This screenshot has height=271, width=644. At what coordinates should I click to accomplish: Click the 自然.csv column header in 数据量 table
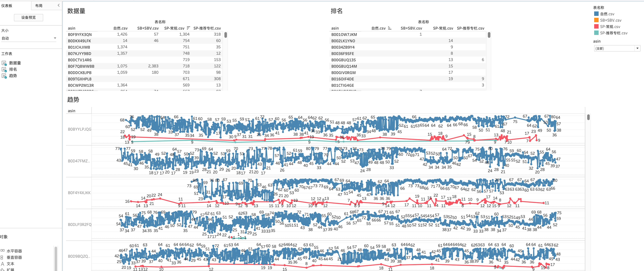point(120,28)
